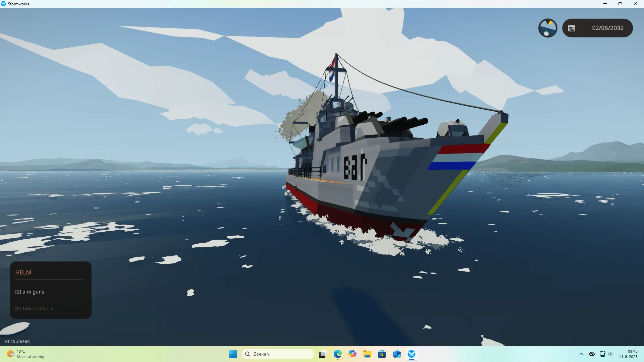
Task: Click the Zoeken search box
Action: [x=278, y=354]
